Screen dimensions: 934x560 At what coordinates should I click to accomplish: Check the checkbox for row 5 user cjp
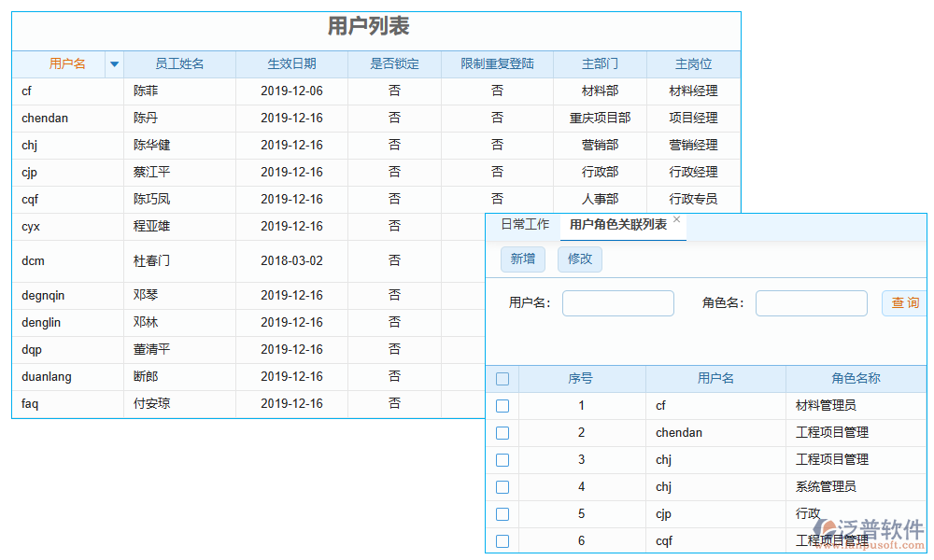tap(502, 513)
